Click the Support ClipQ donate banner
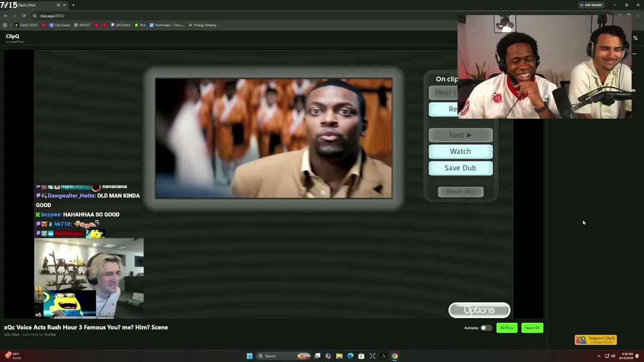This screenshot has height=362, width=644. coord(596,340)
